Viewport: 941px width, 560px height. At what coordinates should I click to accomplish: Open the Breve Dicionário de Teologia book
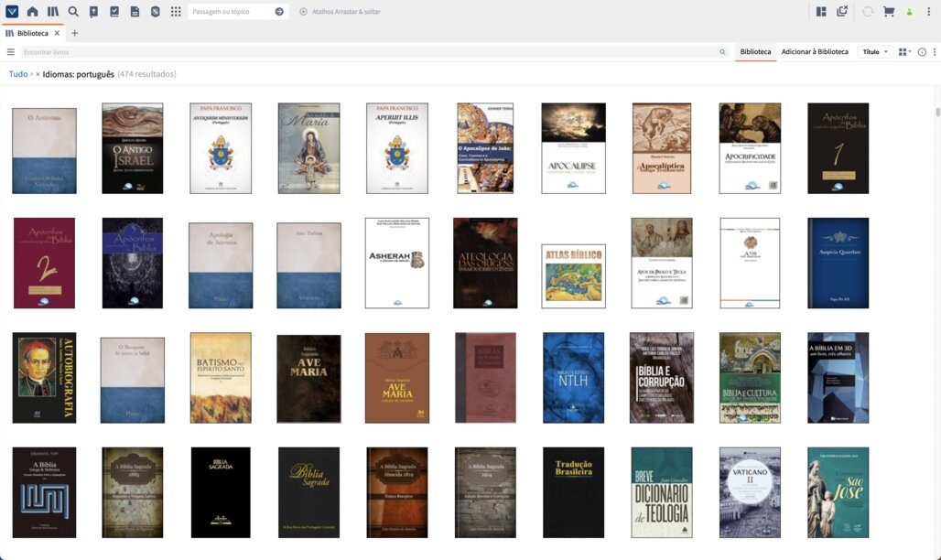[661, 492]
